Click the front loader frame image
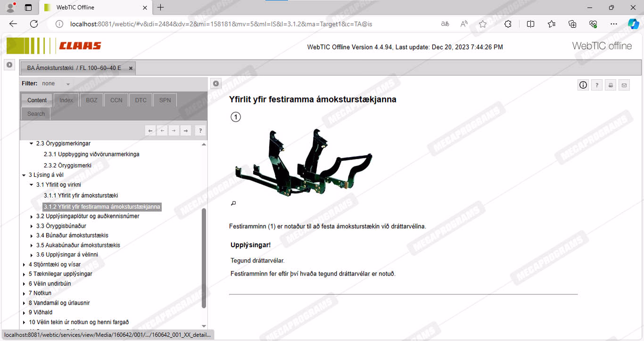 click(x=303, y=160)
